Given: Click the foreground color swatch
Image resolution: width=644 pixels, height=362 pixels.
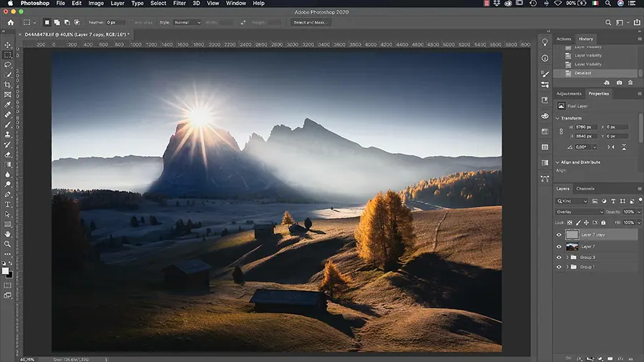Looking at the screenshot, I should coord(6,270).
